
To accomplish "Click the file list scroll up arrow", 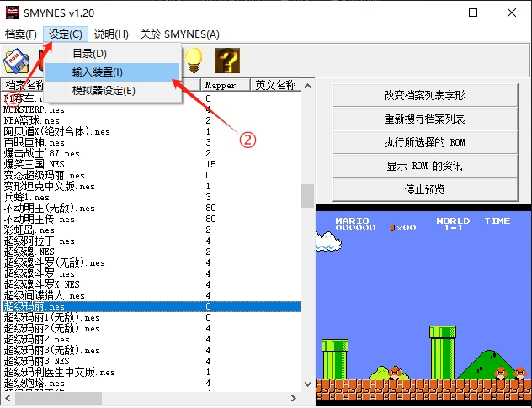I will [308, 86].
